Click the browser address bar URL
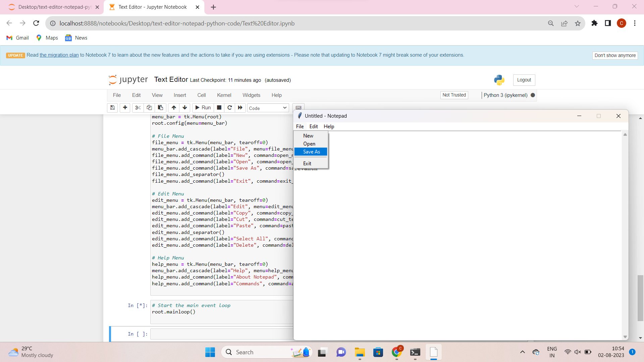 click(x=177, y=23)
